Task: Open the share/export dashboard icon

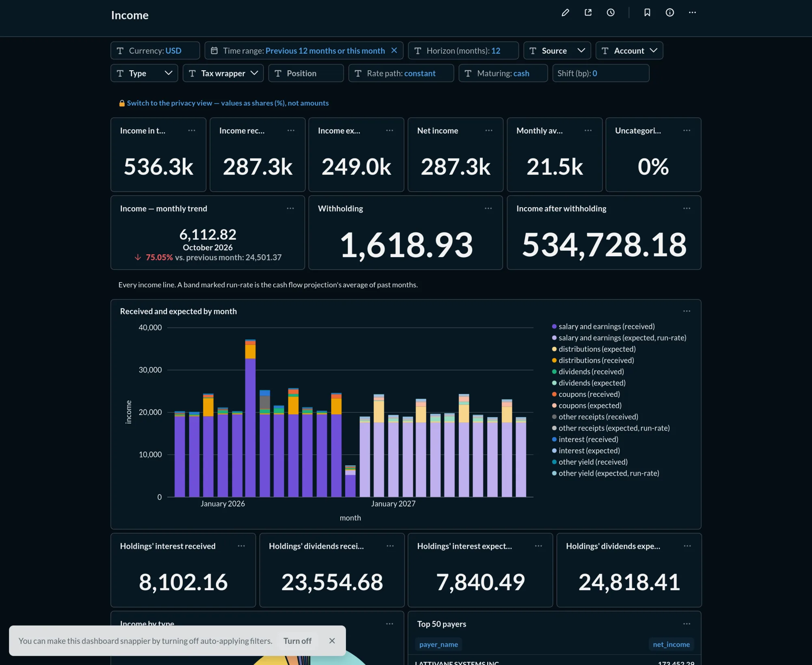Action: coord(588,13)
